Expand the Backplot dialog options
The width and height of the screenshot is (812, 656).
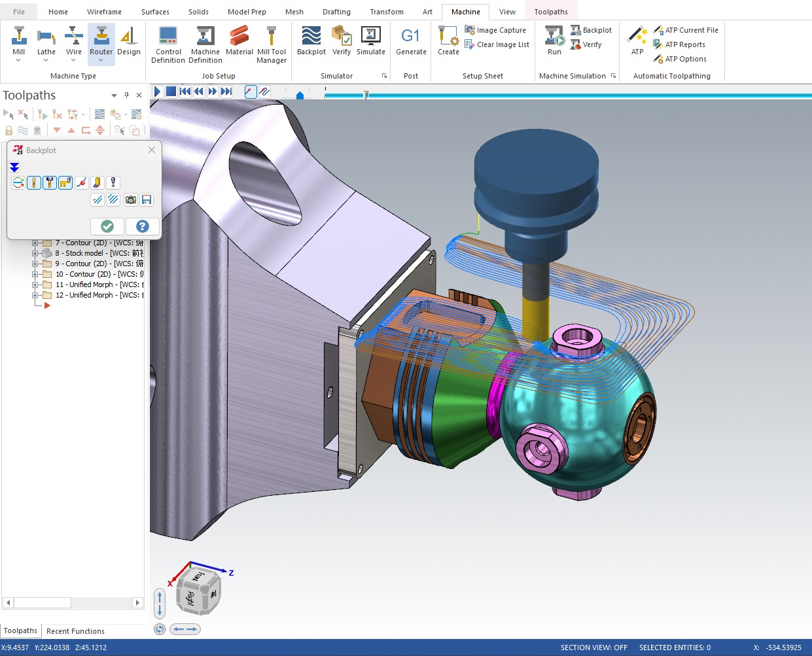tap(14, 167)
